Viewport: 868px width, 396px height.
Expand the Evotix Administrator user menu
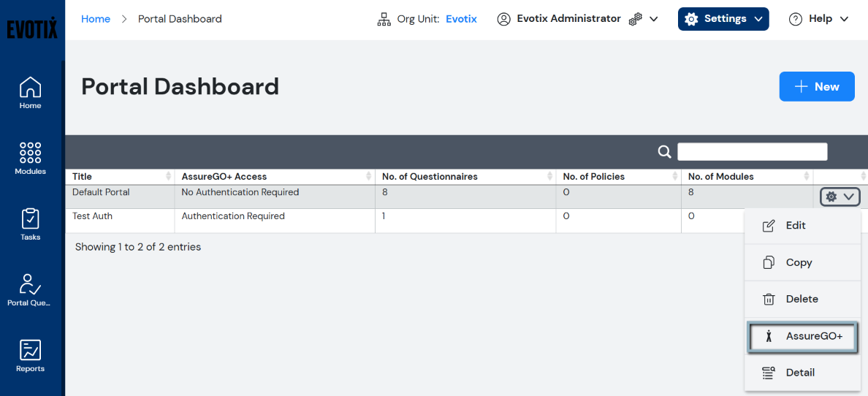tap(577, 19)
